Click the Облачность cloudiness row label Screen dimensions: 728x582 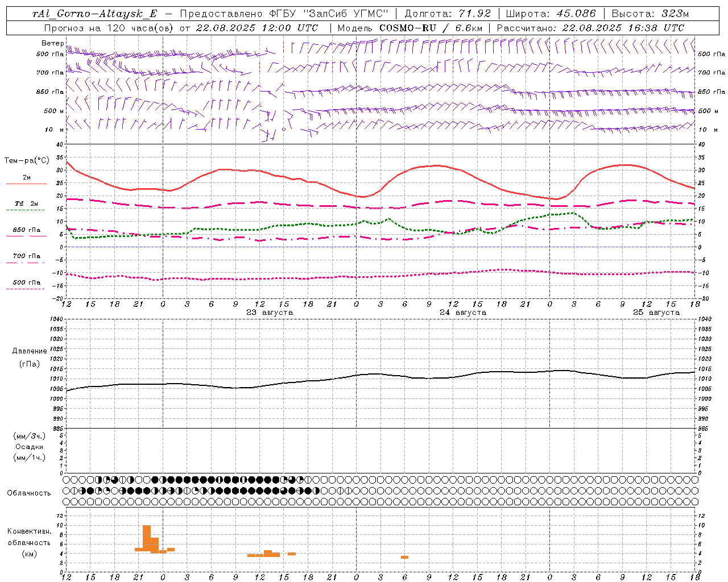click(29, 493)
